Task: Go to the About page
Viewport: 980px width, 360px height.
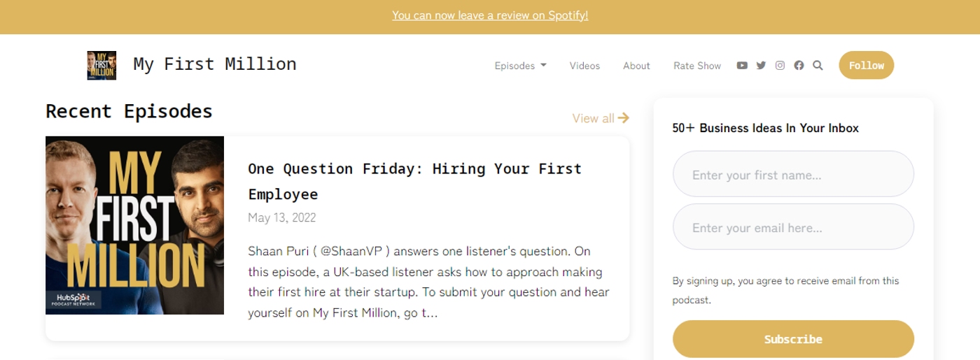Action: pos(636,66)
